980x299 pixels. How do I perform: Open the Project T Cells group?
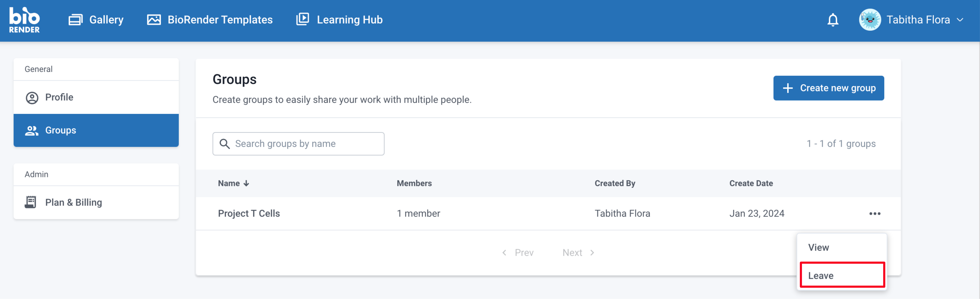pos(249,214)
